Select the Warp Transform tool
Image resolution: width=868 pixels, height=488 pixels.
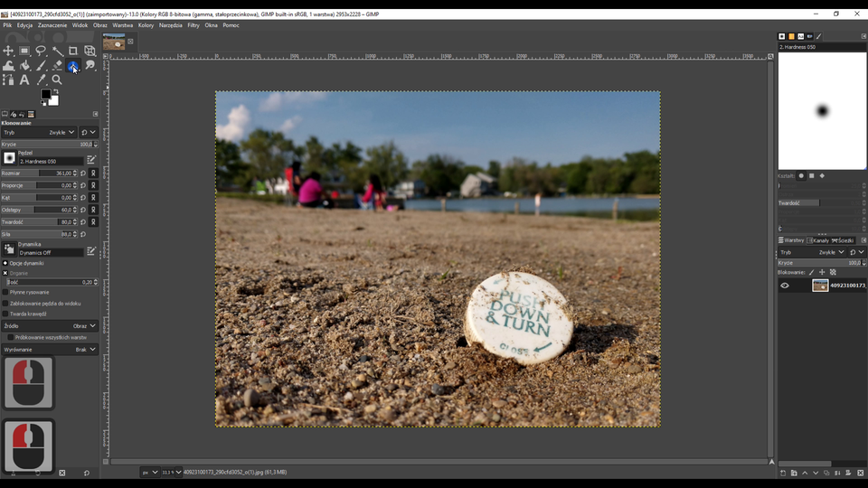[8, 66]
